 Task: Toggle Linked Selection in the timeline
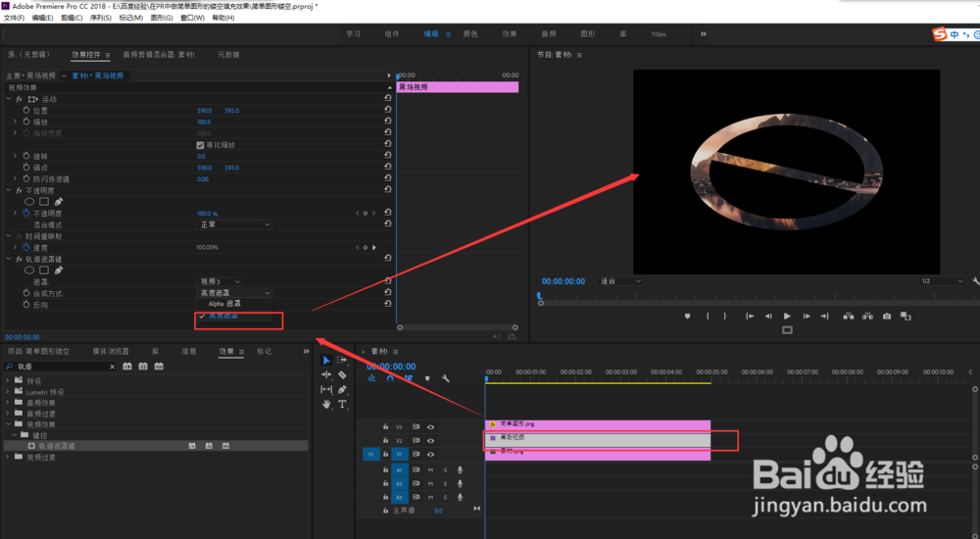409,378
